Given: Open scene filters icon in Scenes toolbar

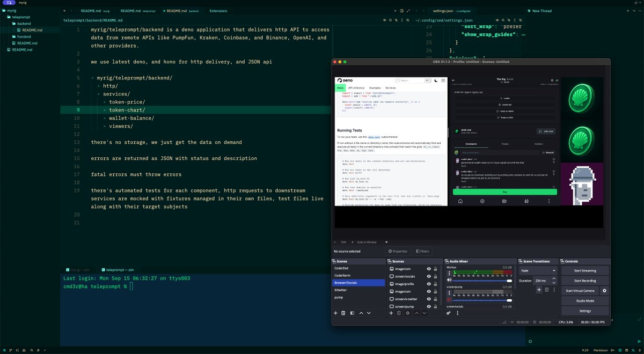Looking at the screenshot, I should pyautogui.click(x=352, y=313).
